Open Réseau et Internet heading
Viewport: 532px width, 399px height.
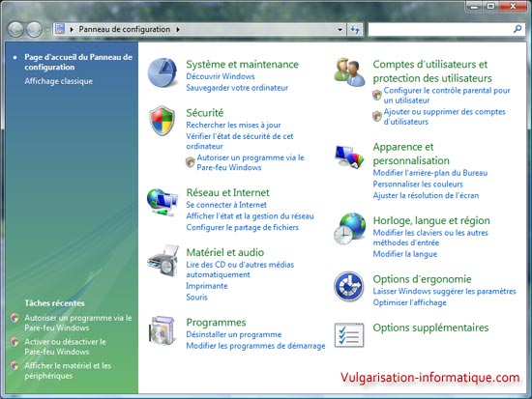(x=227, y=192)
